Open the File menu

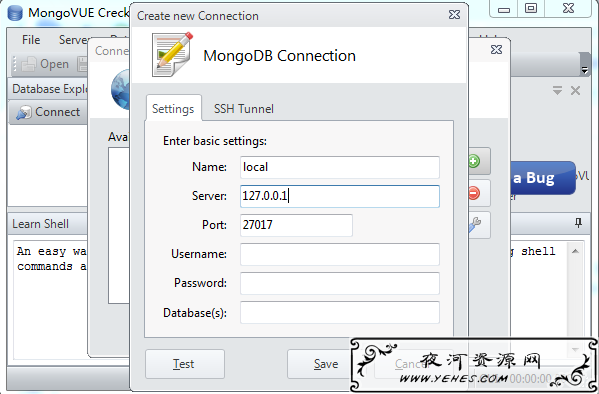click(x=31, y=40)
